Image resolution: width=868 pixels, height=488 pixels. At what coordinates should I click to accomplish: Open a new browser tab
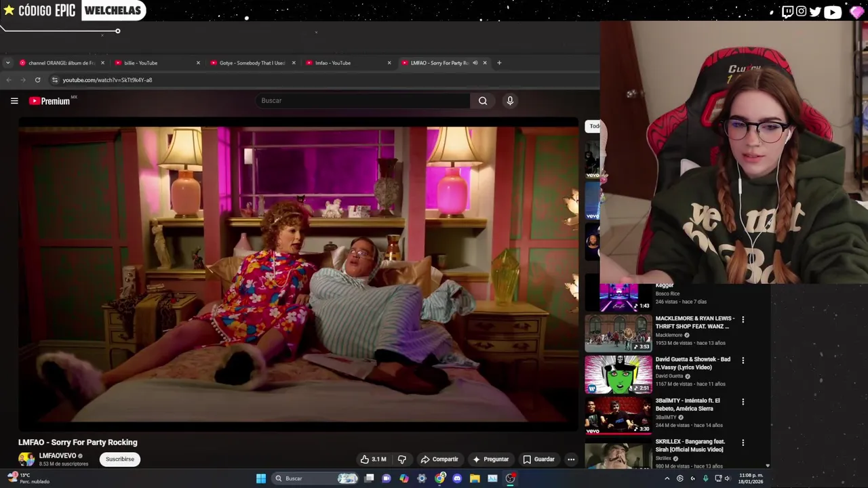tap(499, 63)
